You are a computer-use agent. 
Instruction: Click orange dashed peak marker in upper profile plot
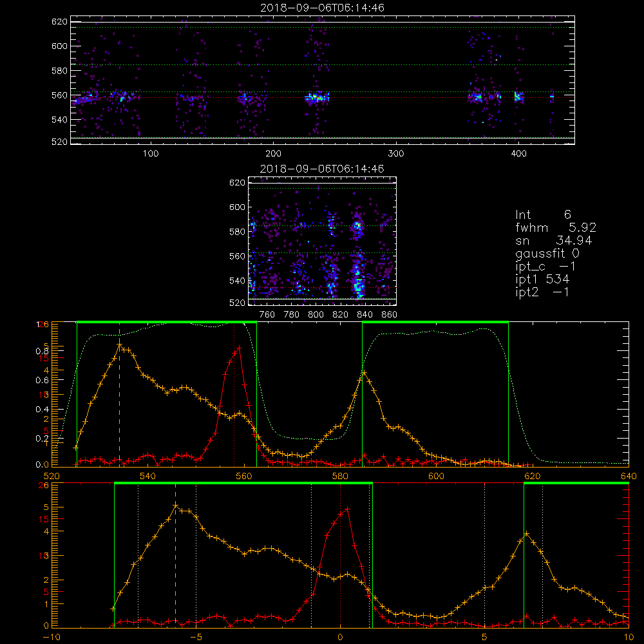pos(120,395)
